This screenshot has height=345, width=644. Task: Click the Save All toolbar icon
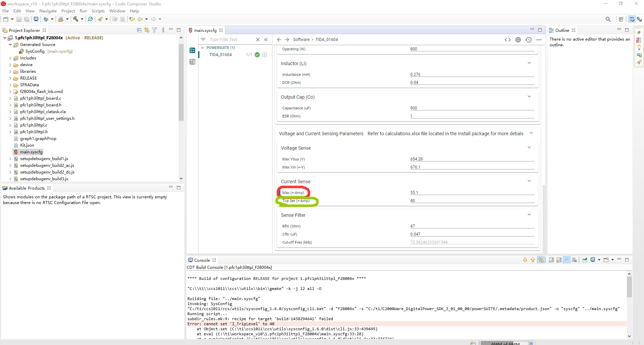(27, 19)
